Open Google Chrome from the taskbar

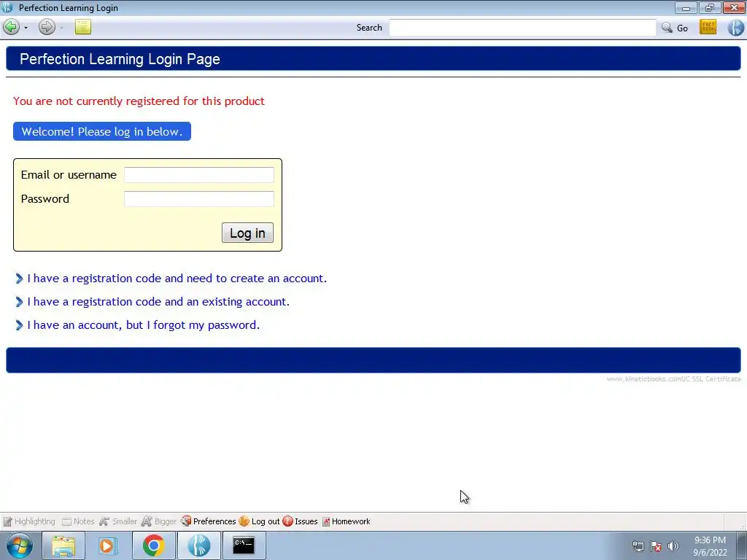(x=153, y=545)
